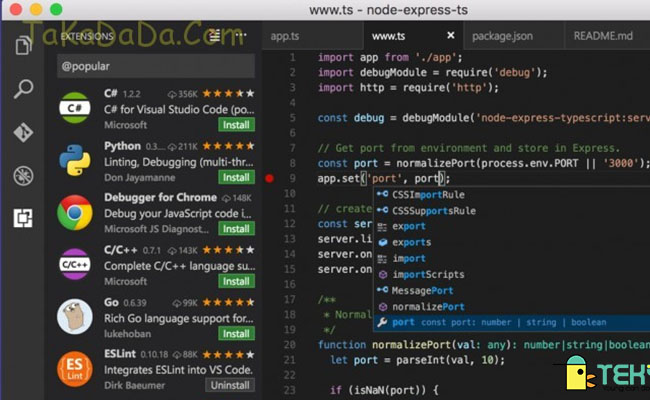The width and height of the screenshot is (650, 400).
Task: Click publisher name Dirk Baeumer
Action: [x=134, y=385]
